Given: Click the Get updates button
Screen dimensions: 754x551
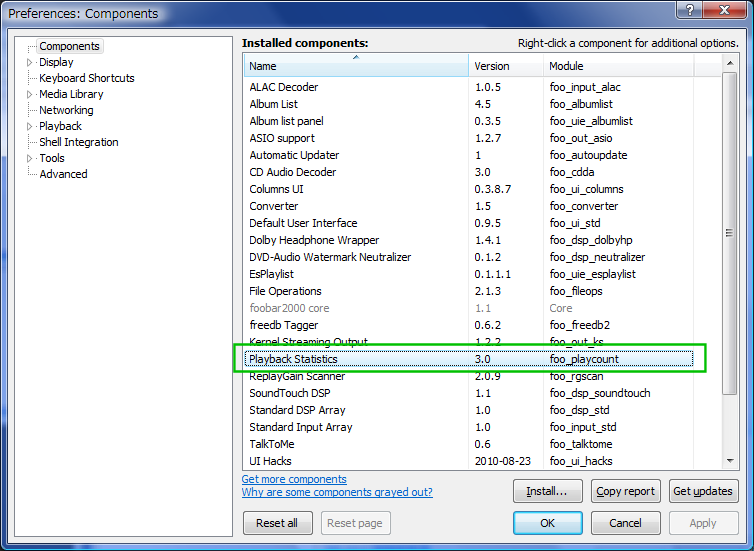Looking at the screenshot, I should [704, 491].
